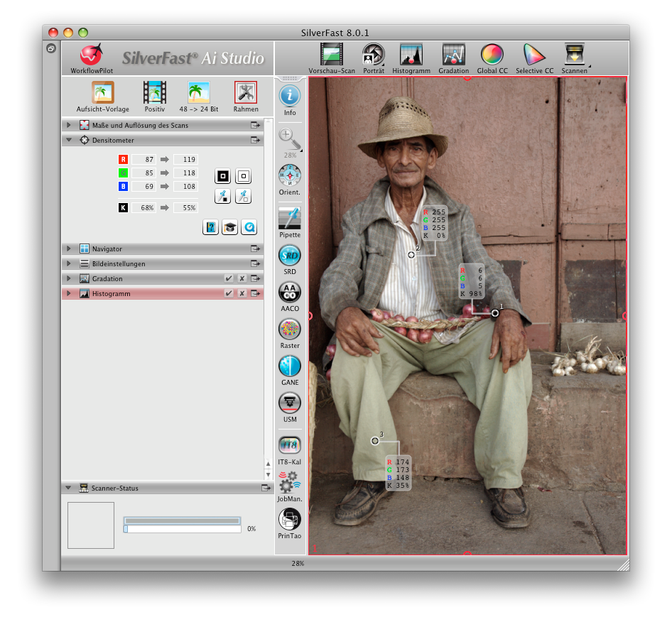Toggle 48 -> 24 Bit mode
672x617 pixels.
(x=198, y=93)
